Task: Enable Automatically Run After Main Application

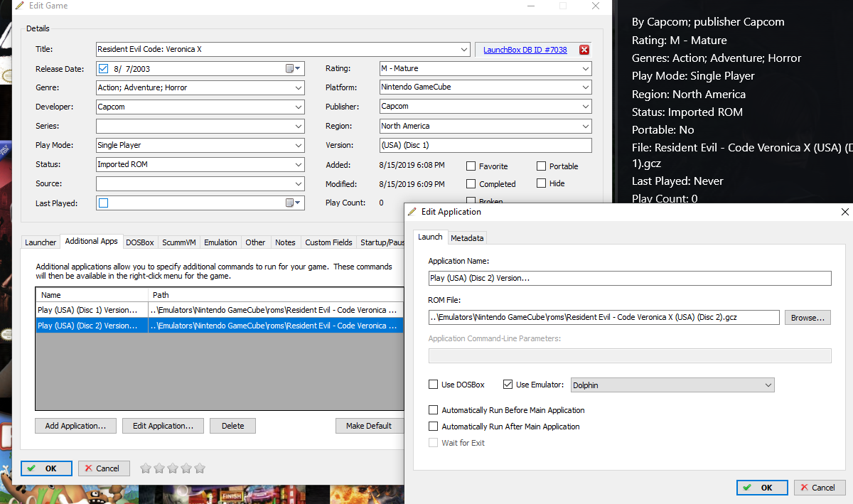Action: tap(434, 427)
